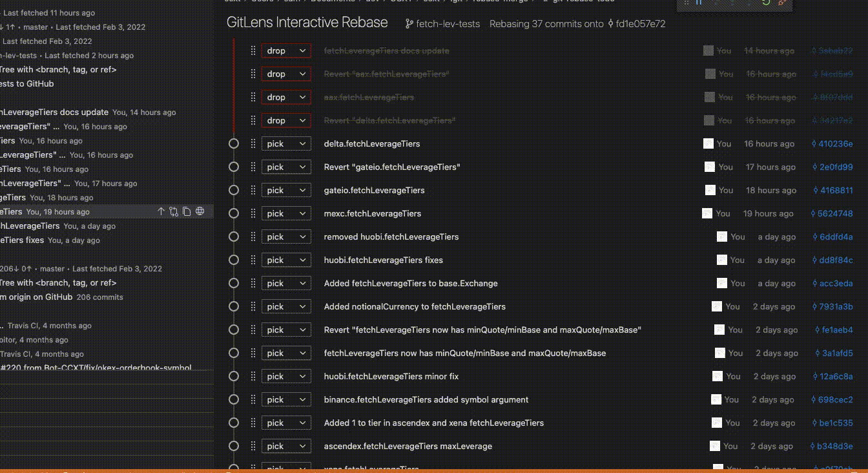Select sidebar item "LeverageTiers docs update You, 14 hours ago"

pyautogui.click(x=88, y=112)
